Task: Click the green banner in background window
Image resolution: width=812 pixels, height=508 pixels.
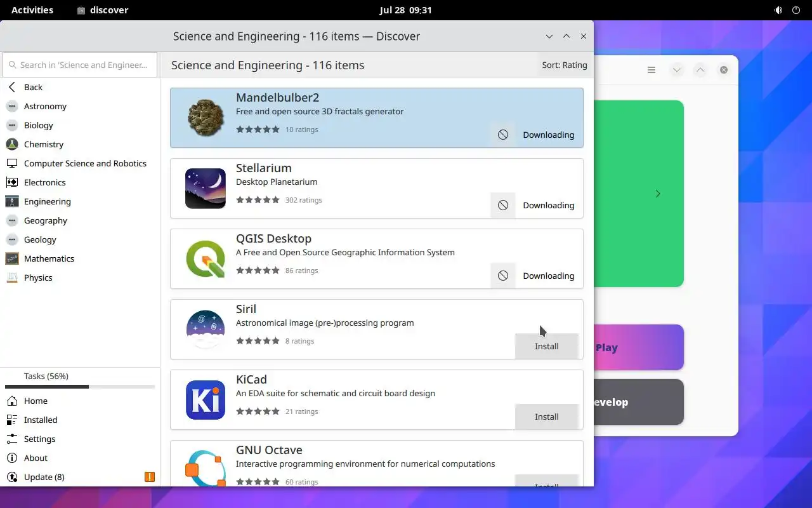Action: coord(638,193)
